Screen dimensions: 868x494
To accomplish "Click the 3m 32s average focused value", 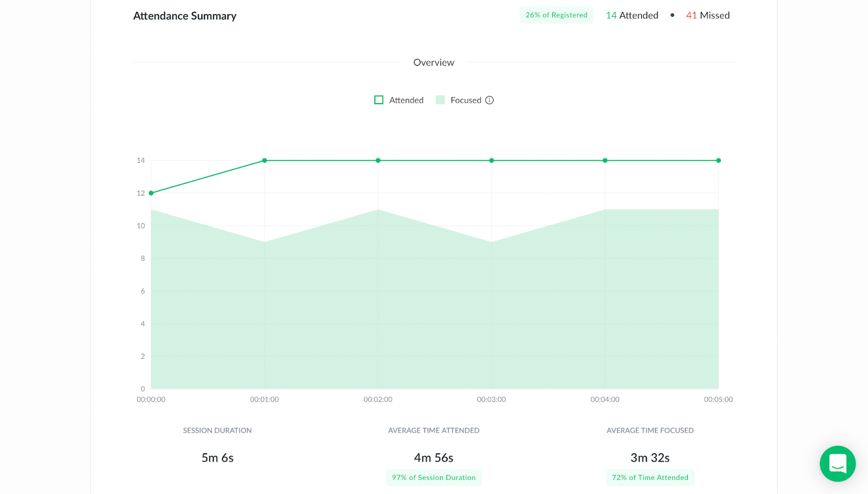I will coord(650,458).
